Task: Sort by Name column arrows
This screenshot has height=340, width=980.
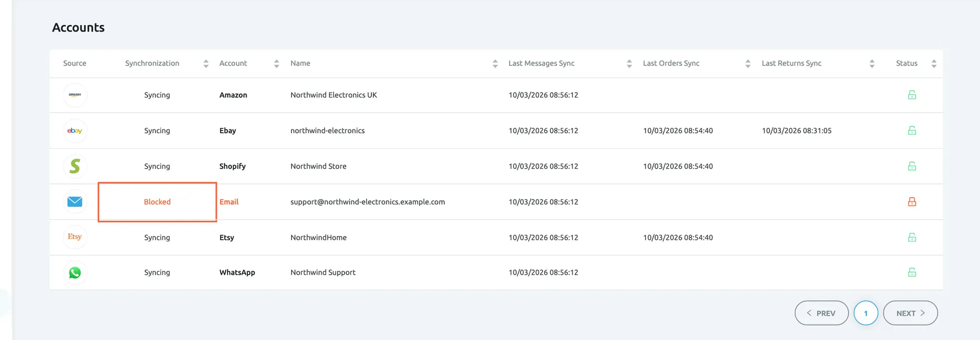Action: click(495, 64)
